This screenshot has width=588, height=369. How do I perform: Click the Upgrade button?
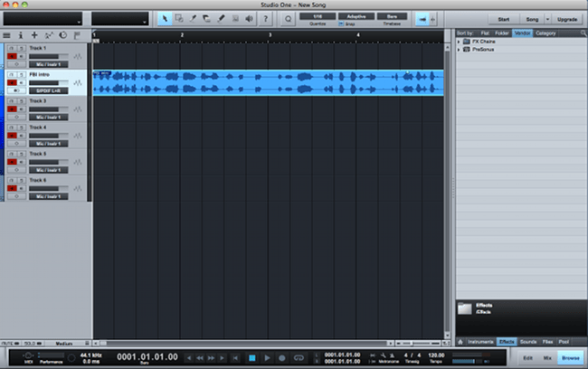(x=567, y=19)
